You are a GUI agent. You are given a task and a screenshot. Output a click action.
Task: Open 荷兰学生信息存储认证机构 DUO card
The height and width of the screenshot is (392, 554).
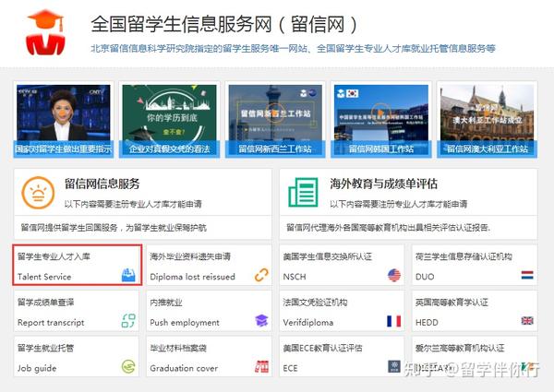pyautogui.click(x=475, y=265)
